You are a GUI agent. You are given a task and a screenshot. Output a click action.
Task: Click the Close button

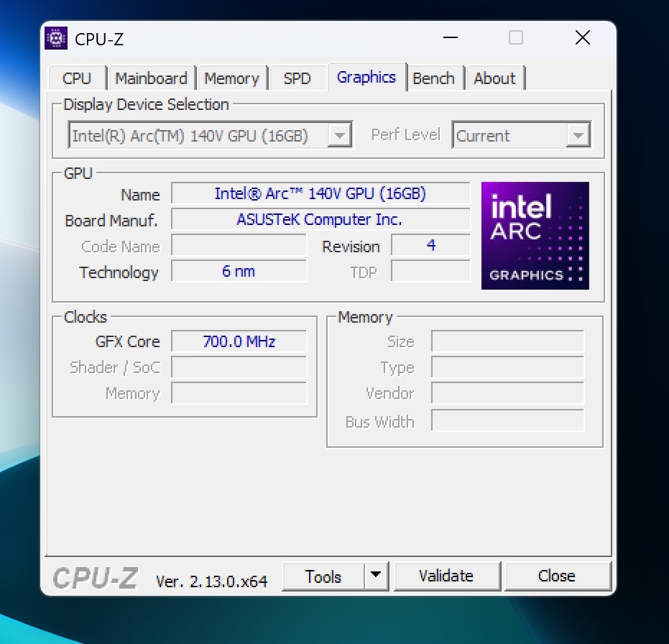(557, 576)
